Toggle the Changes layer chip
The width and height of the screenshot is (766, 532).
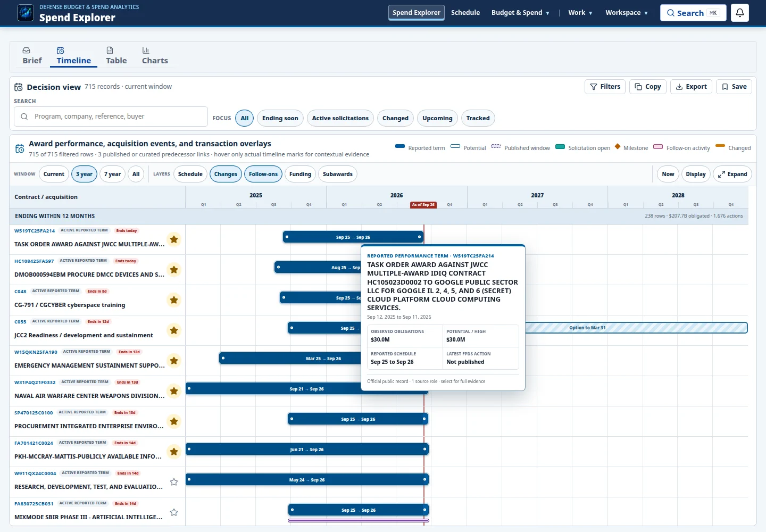coord(226,174)
